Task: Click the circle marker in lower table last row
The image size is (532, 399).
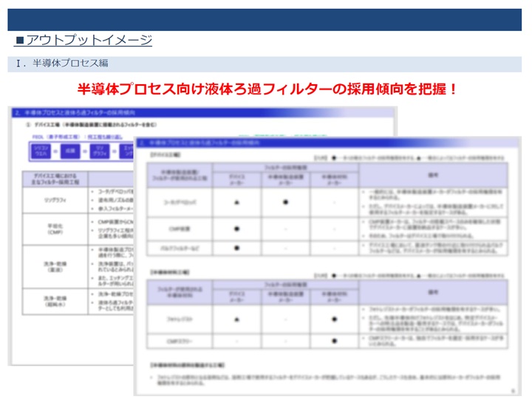Action: 335,341
